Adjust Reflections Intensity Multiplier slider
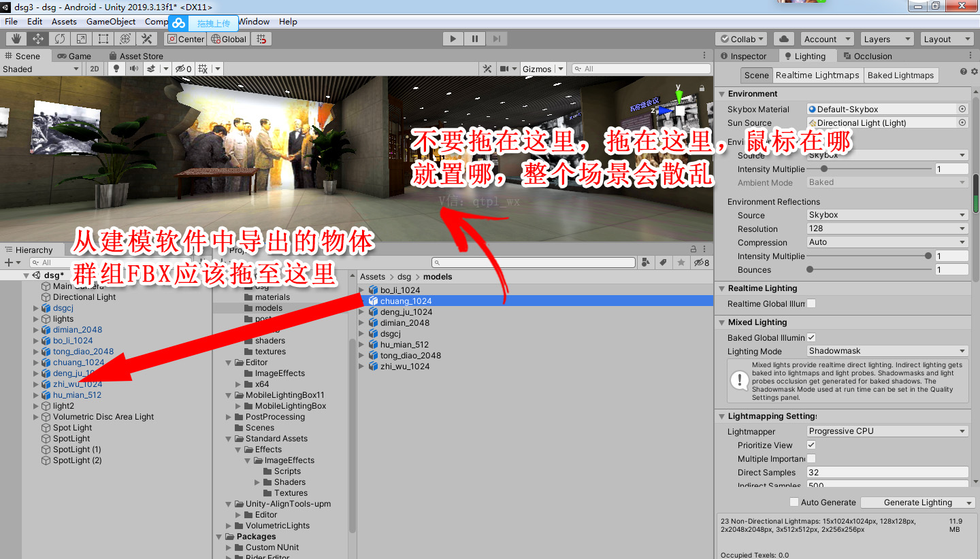This screenshot has height=559, width=980. (x=870, y=256)
